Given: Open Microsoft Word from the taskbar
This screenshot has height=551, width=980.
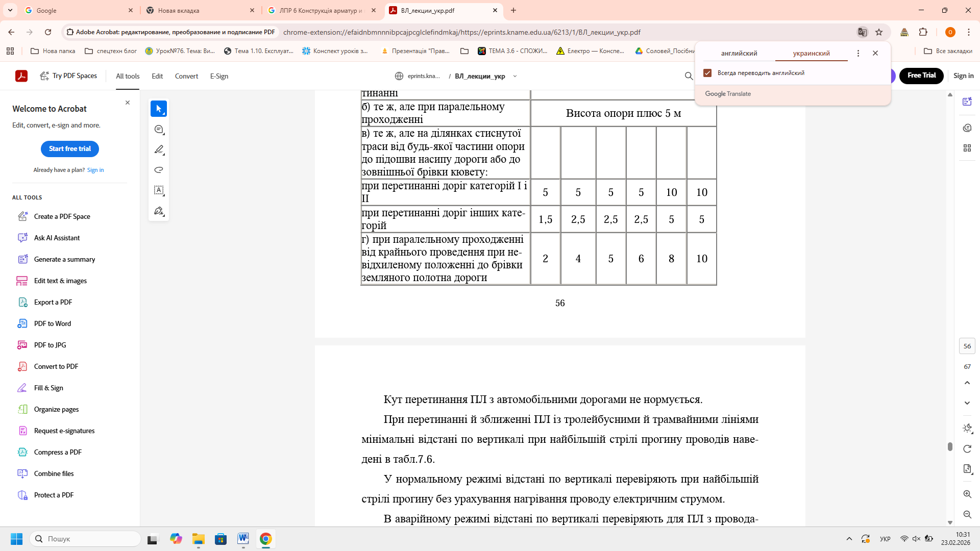Looking at the screenshot, I should [x=243, y=539].
